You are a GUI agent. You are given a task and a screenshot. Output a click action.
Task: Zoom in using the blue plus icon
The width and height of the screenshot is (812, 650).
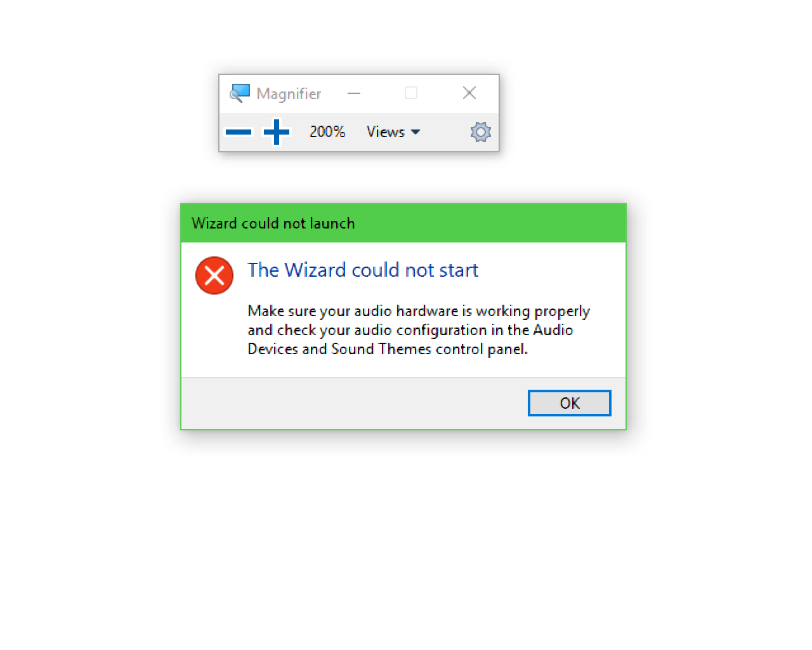277,132
